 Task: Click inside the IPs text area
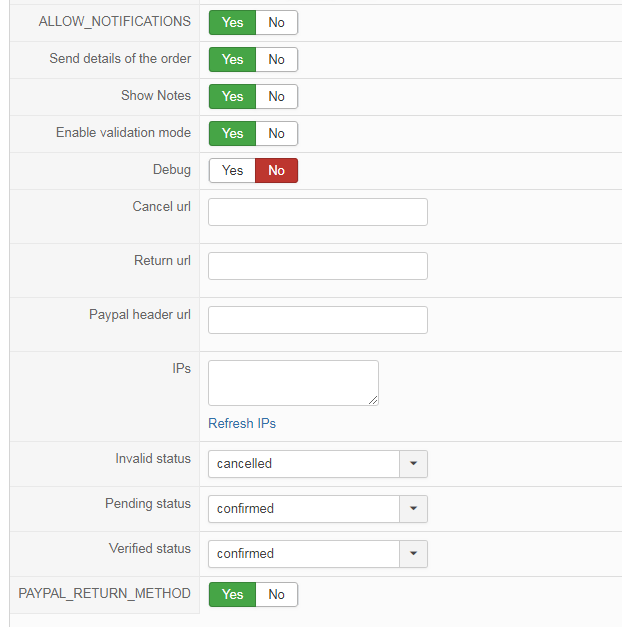pos(293,382)
